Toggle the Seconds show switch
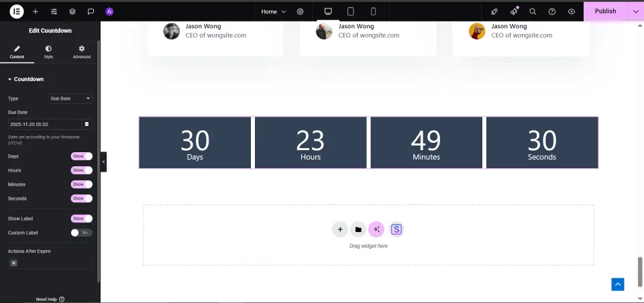Image resolution: width=644 pixels, height=303 pixels. click(x=81, y=198)
